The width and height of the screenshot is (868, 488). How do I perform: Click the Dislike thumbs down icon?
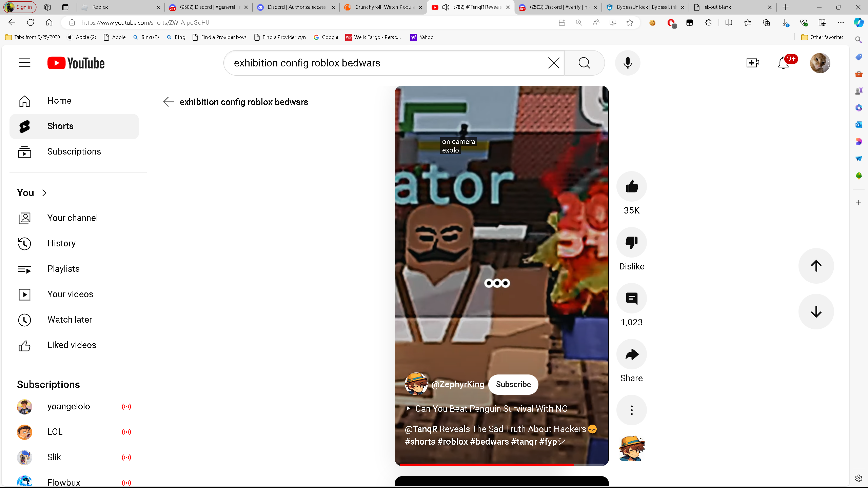point(631,242)
